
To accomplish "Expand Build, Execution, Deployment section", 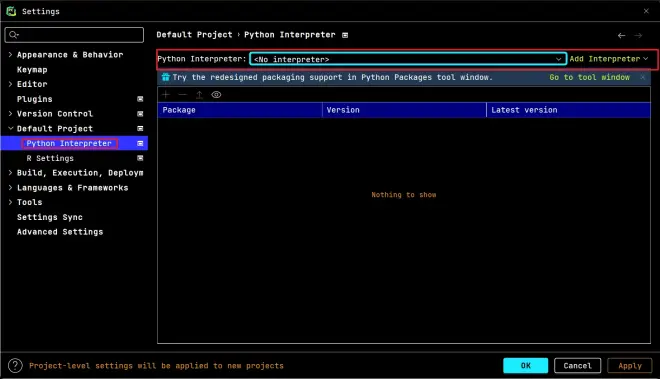I will [11, 172].
